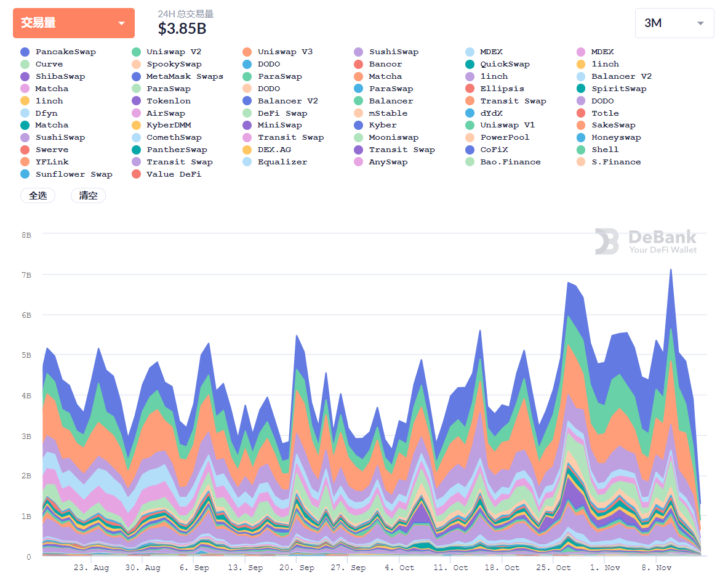
Task: Select the S.Finance legend label
Action: tap(616, 162)
